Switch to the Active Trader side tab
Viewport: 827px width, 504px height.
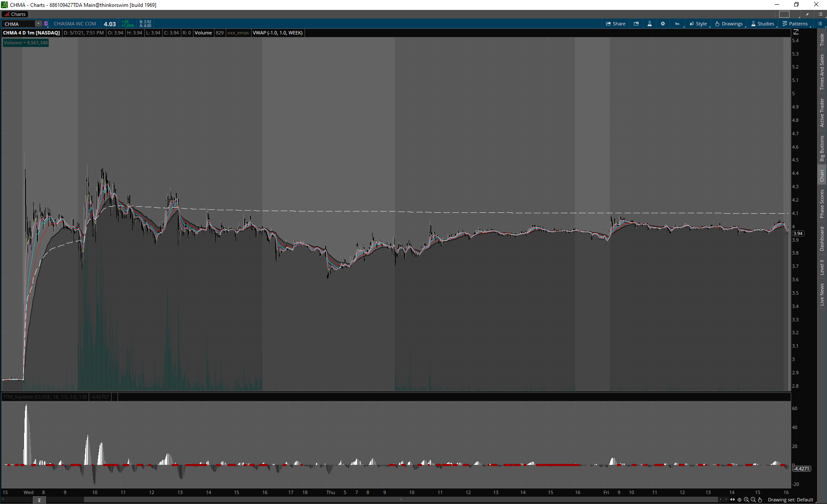(822, 112)
